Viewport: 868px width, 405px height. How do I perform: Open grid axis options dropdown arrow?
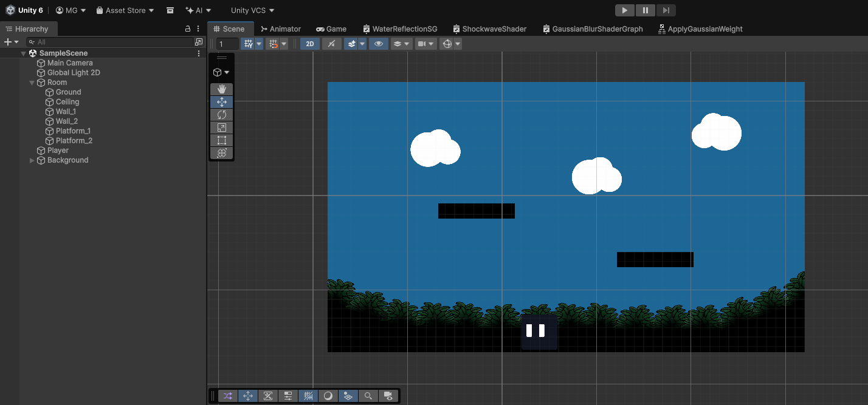(259, 44)
